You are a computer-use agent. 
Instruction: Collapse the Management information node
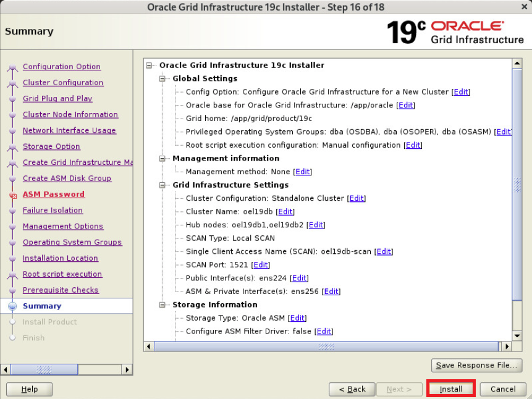coord(162,159)
